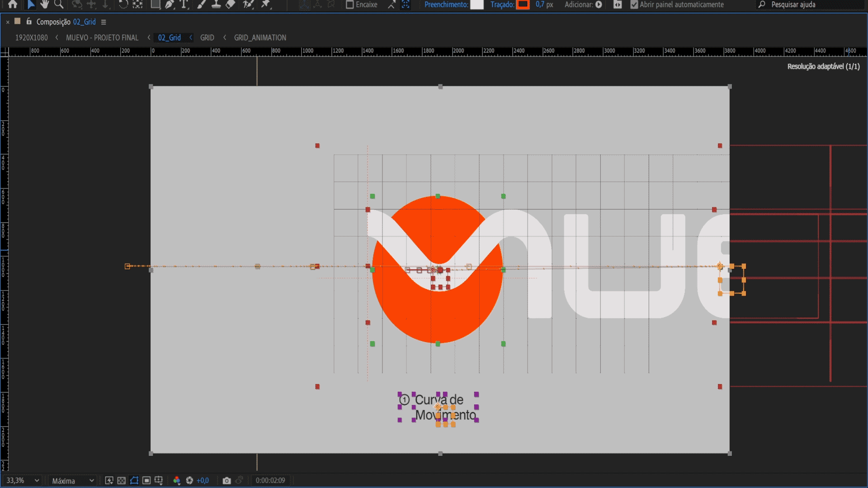Select the Zoom magnifier tool

tap(59, 5)
